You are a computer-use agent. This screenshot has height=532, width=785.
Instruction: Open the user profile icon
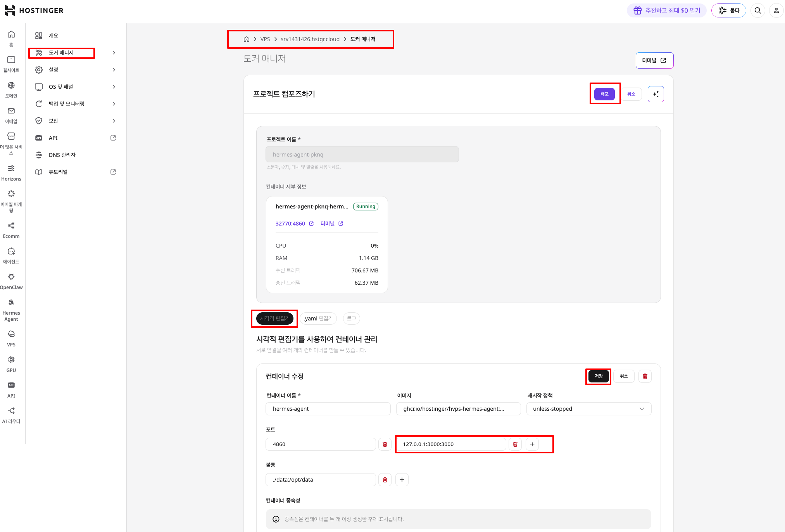(776, 10)
